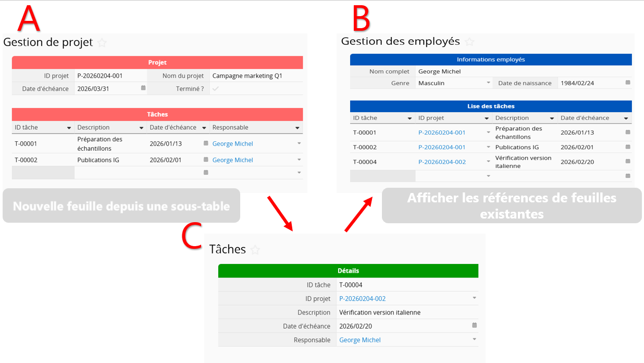Open George Michel link in T-00001 row

coord(233,143)
